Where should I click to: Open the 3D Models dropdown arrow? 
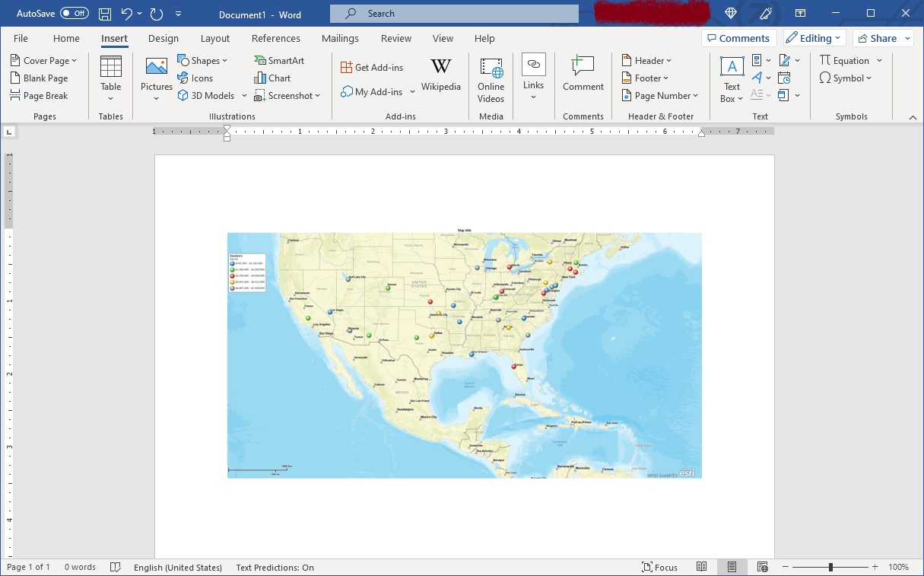245,96
